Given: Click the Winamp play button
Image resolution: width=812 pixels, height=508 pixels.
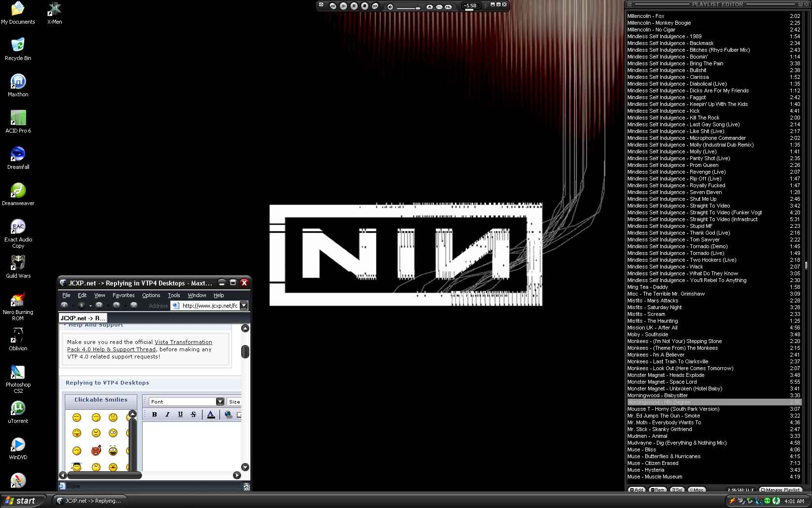Looking at the screenshot, I should click(343, 6).
